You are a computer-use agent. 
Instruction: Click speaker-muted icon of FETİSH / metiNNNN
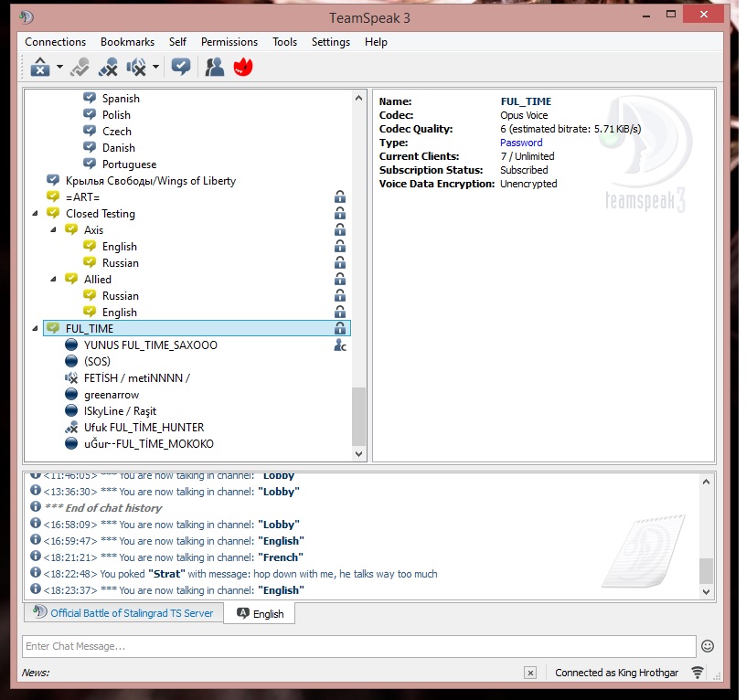tap(71, 378)
